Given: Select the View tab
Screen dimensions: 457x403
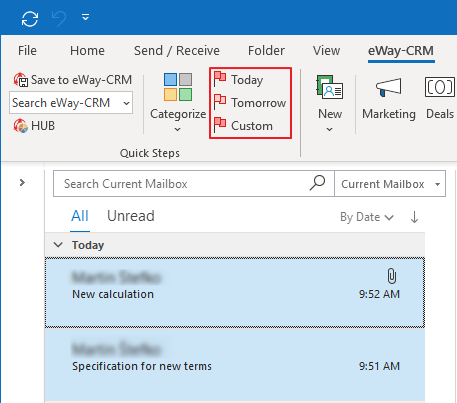Looking at the screenshot, I should (x=326, y=51).
